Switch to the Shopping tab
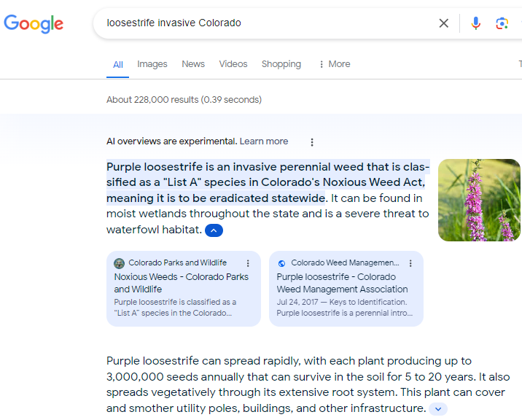The width and height of the screenshot is (522, 420). [x=281, y=64]
